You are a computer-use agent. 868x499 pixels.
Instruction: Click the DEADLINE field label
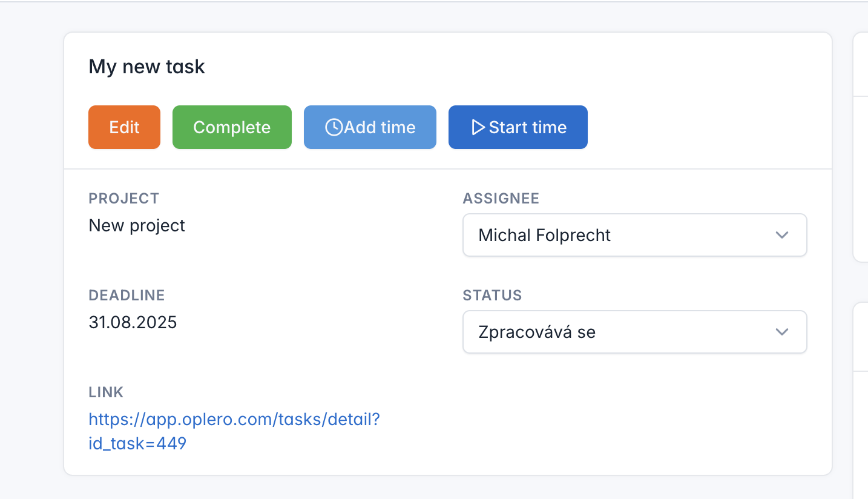click(x=127, y=295)
